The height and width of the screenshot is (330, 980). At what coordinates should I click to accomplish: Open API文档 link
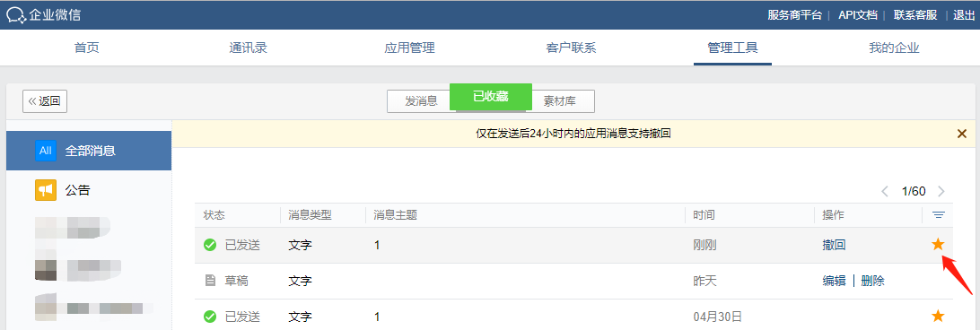[858, 15]
